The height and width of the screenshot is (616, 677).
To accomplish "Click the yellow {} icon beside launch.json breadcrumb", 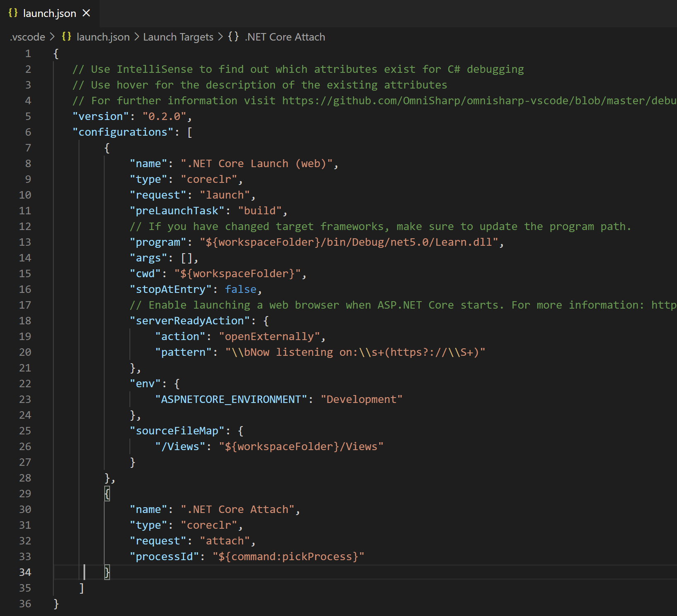I will click(x=66, y=36).
